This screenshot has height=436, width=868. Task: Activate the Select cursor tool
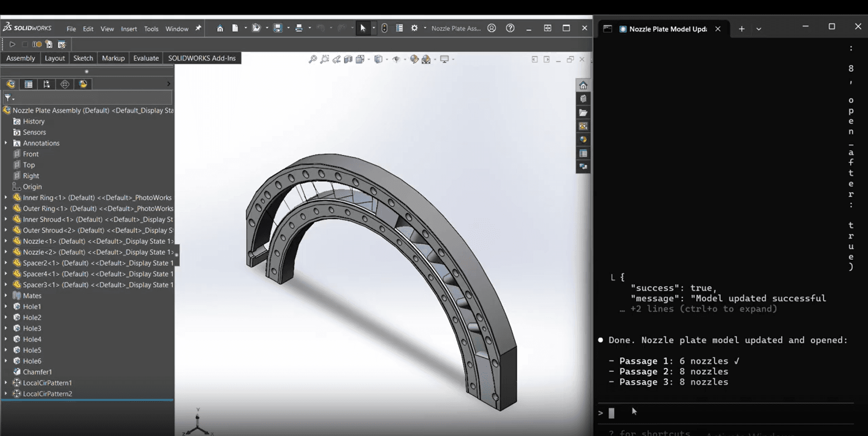coord(363,28)
